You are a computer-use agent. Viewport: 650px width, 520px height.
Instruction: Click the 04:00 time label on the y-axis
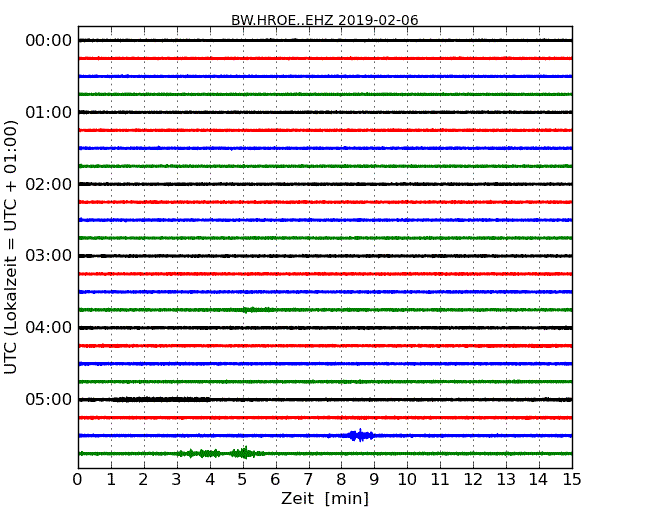click(49, 328)
